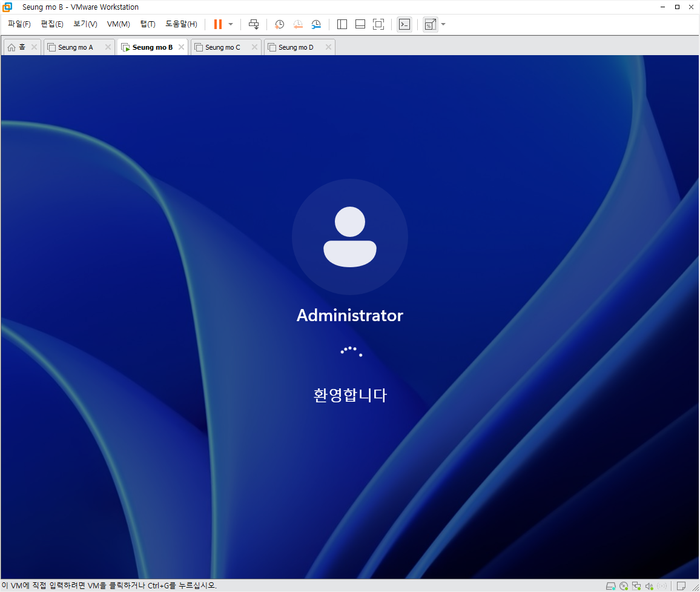Expand the stretch display dropdown arrow

click(x=443, y=24)
